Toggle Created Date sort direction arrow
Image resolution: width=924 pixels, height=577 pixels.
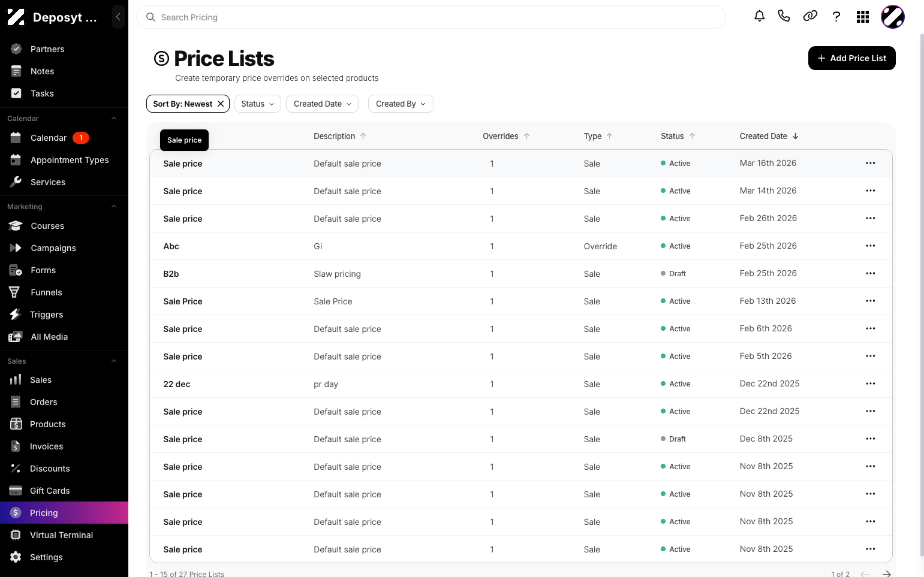click(796, 136)
